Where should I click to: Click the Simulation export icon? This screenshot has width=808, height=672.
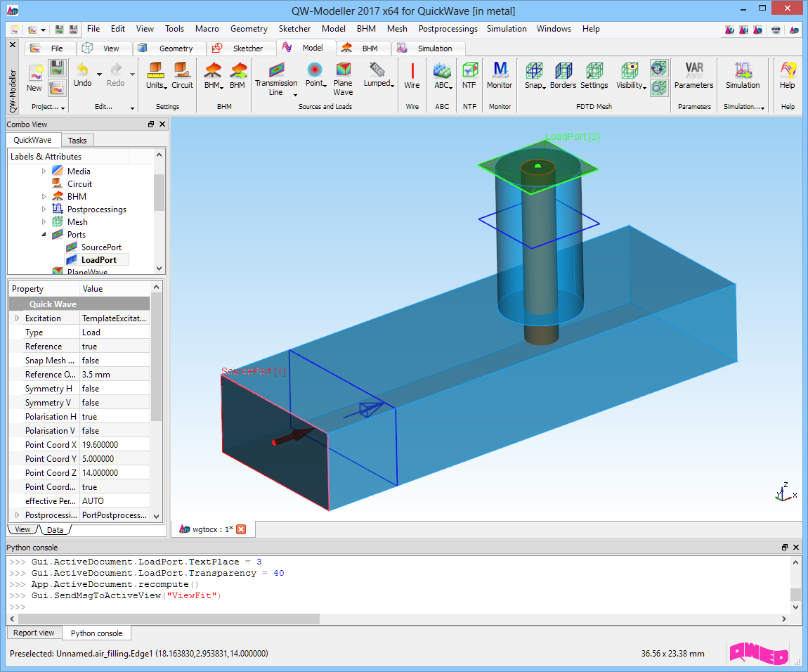tap(743, 70)
